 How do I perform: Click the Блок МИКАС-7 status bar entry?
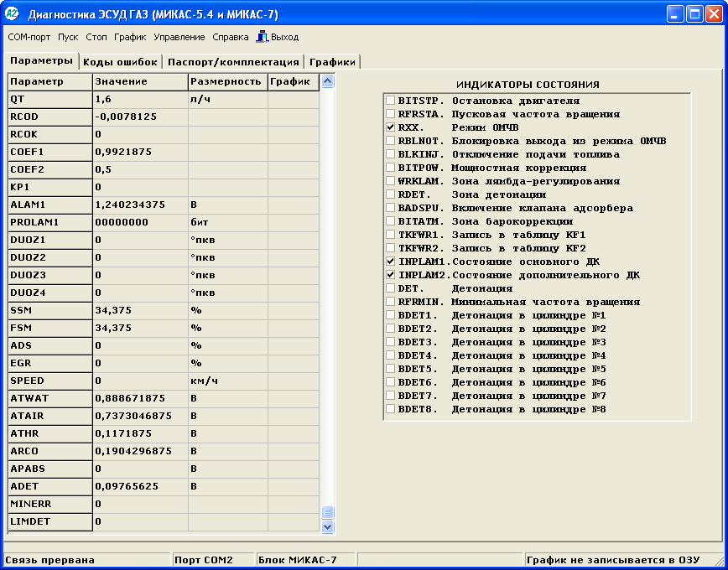click(298, 560)
